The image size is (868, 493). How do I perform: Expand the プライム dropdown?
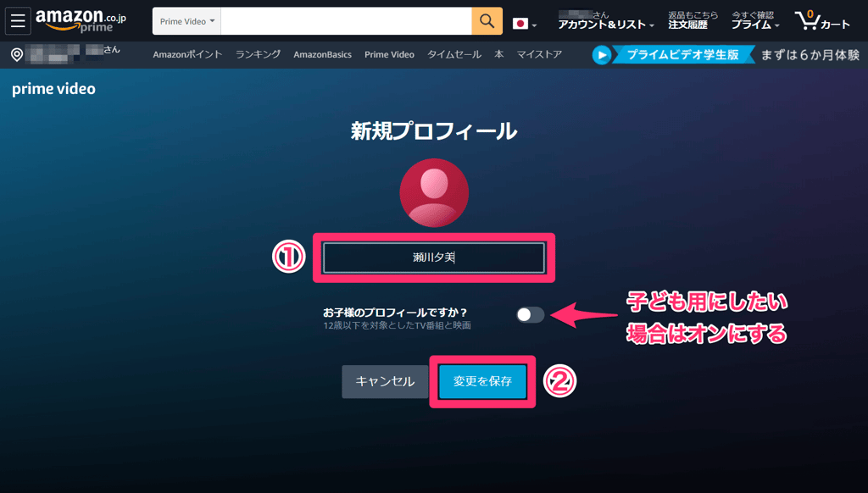click(755, 20)
